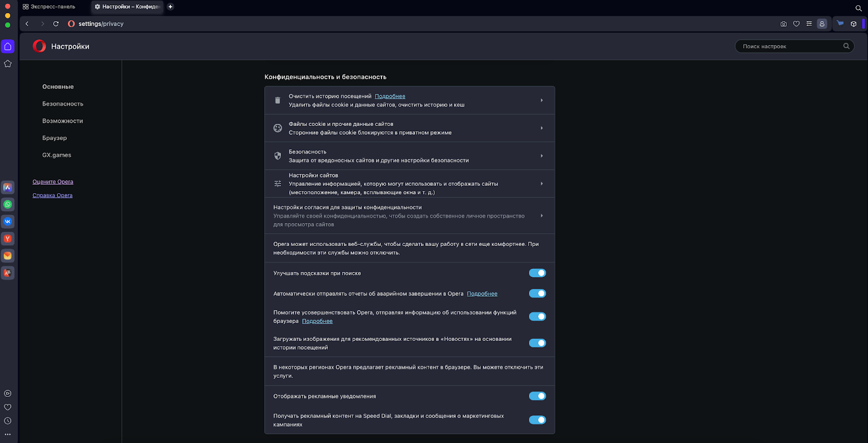Click the "Поиск настроек" search field
This screenshot has height=443, width=868.
tap(789, 47)
